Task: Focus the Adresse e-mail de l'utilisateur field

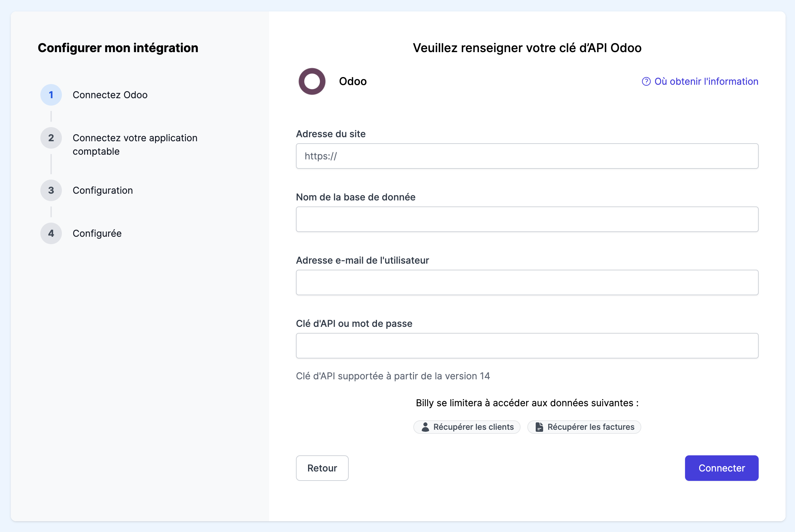Action: [527, 282]
